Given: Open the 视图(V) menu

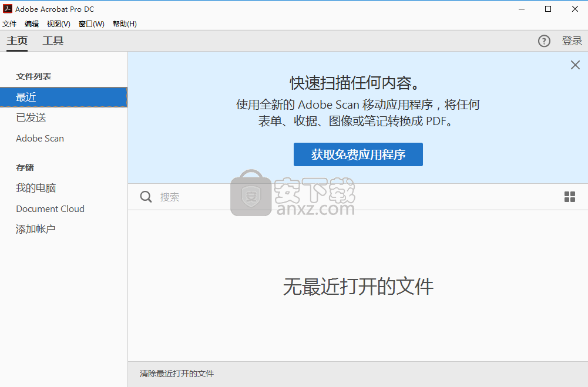Looking at the screenshot, I should tap(59, 24).
